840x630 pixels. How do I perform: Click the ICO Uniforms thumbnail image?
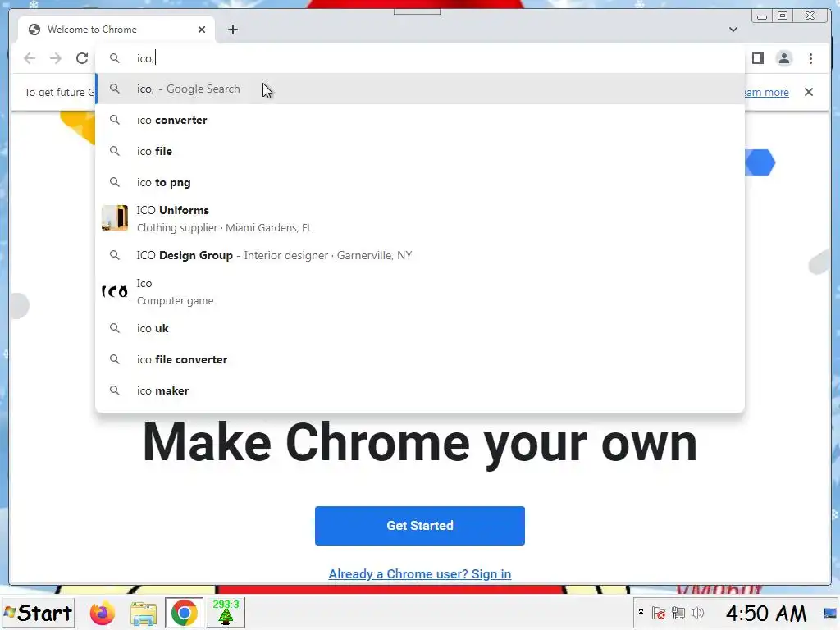pos(115,218)
